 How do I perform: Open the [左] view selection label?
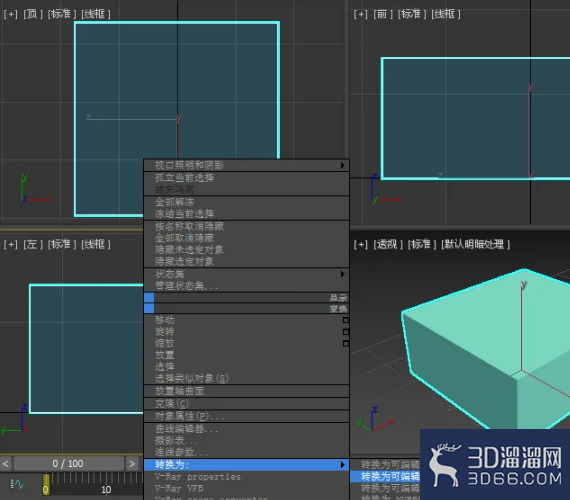[33, 244]
